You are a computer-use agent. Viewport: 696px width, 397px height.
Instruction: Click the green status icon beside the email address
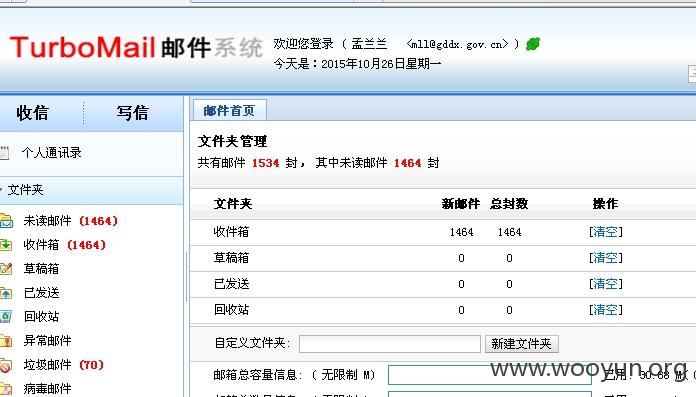533,44
